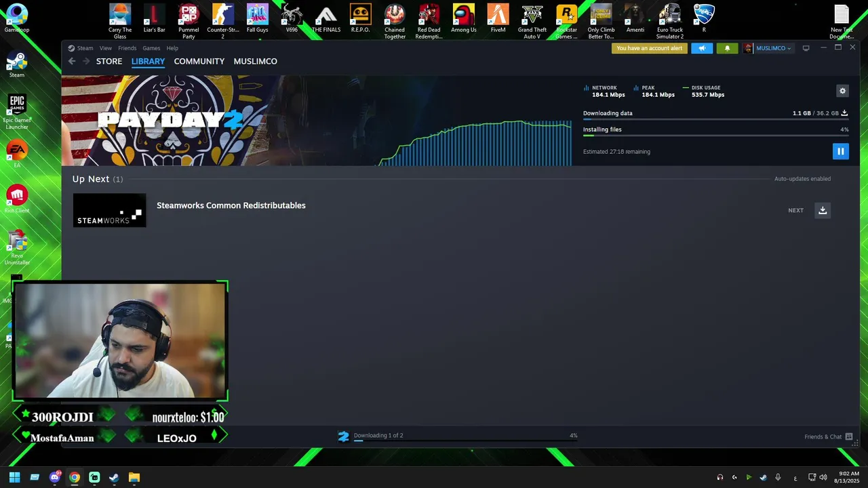This screenshot has height=488, width=868.
Task: Go forward with the navigation arrow
Action: point(86,61)
